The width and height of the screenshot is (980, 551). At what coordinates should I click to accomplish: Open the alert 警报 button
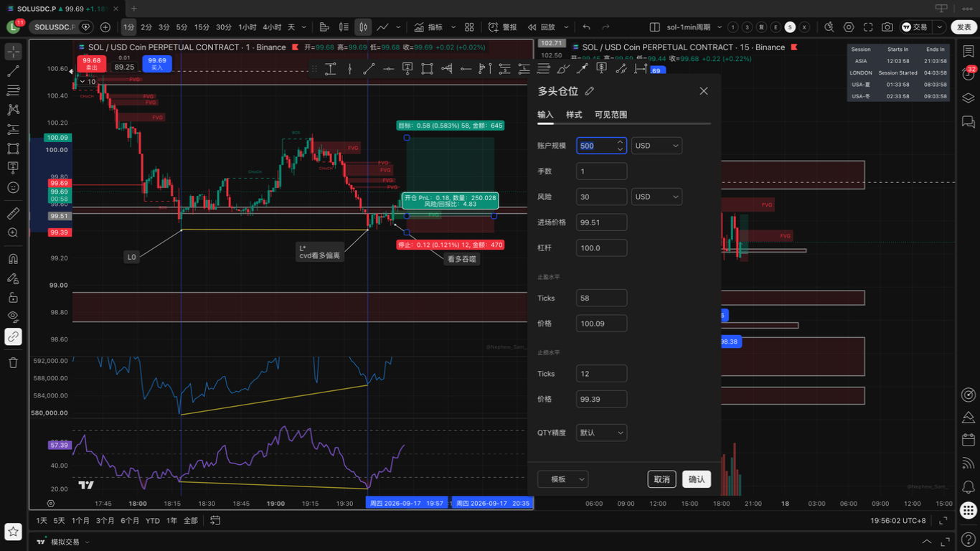[502, 27]
